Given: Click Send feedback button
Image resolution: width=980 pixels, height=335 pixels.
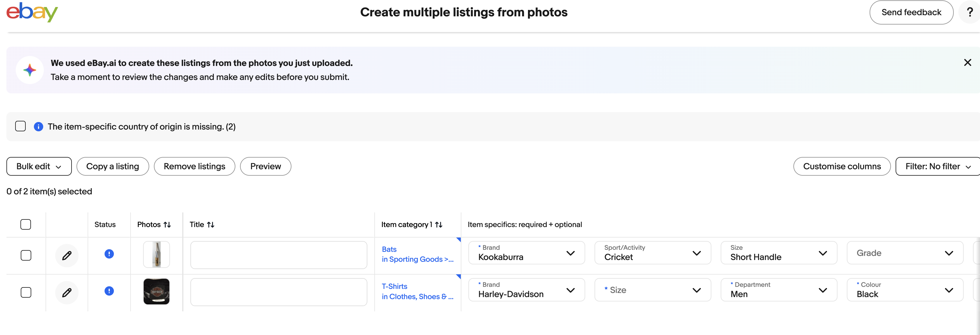Looking at the screenshot, I should 911,12.
